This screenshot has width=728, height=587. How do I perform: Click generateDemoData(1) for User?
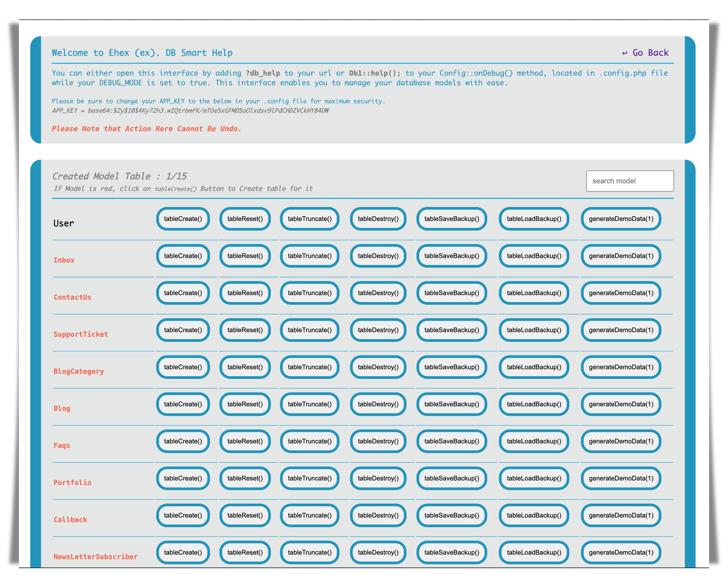coord(621,219)
